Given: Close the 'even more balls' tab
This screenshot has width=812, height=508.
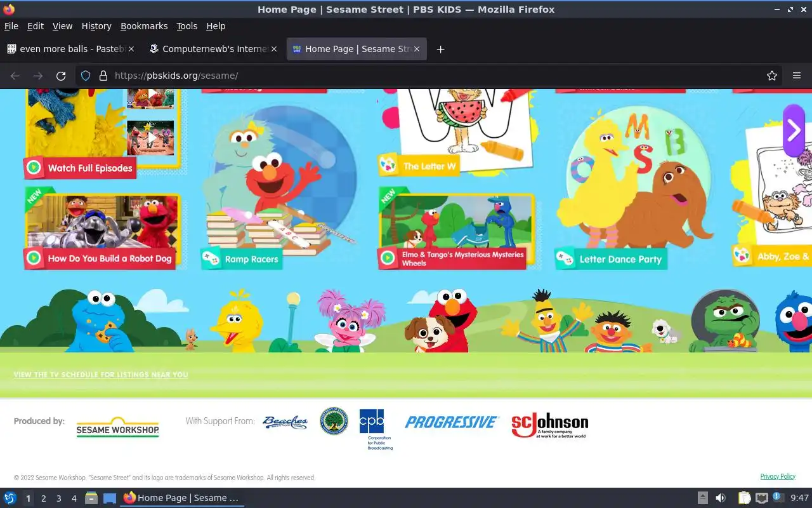Looking at the screenshot, I should click(x=131, y=49).
